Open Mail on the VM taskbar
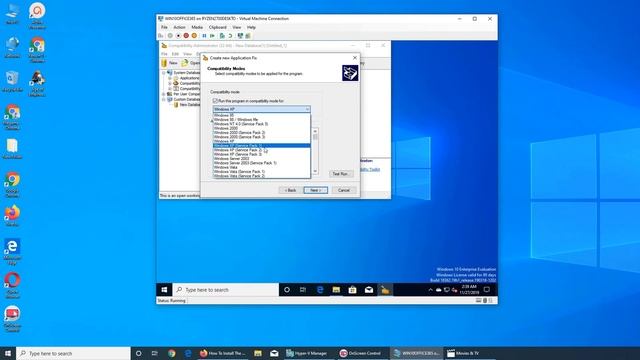This screenshot has width=640, height=360. coord(369,290)
